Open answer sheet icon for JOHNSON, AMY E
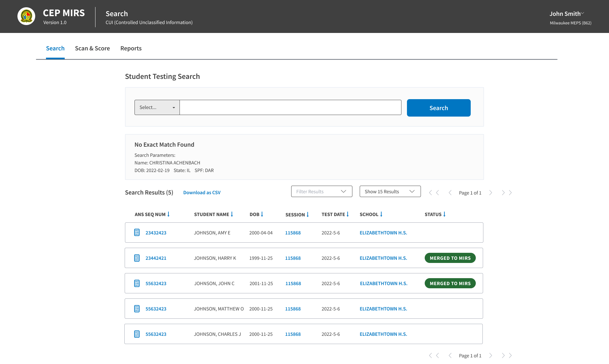 point(137,233)
